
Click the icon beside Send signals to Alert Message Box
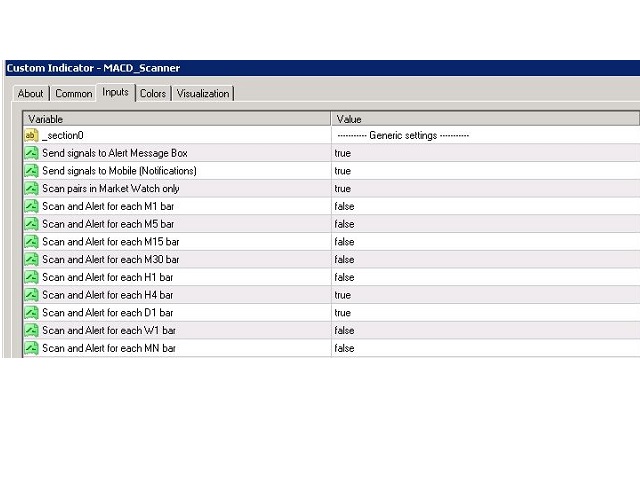31,153
